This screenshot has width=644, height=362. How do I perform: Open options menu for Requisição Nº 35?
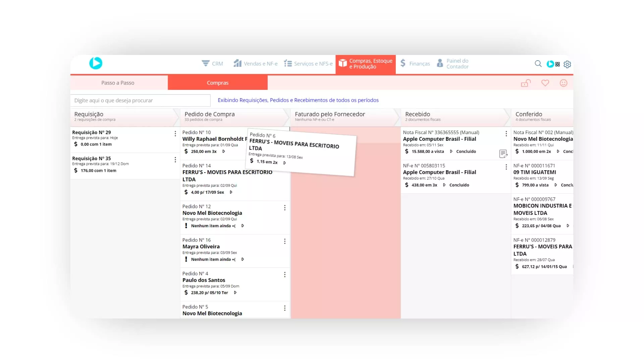(x=175, y=160)
